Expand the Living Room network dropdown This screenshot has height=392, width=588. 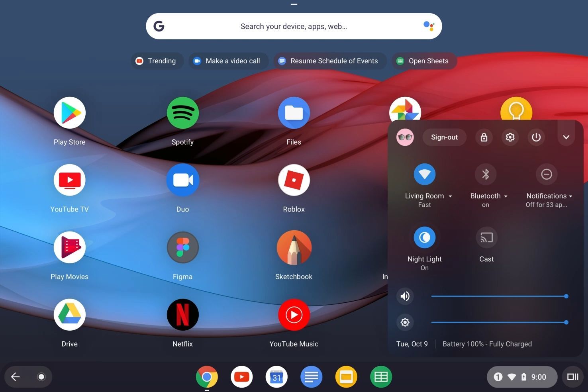tap(450, 196)
